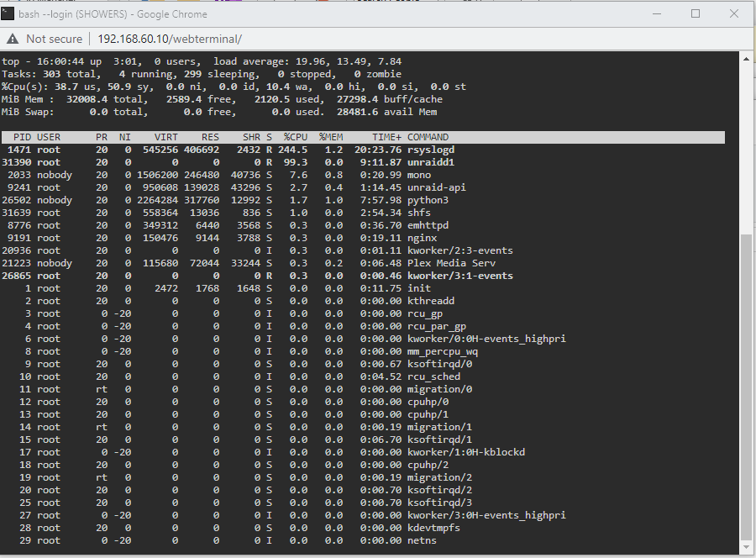Click the PID column header
The image size is (756, 558).
[x=22, y=138]
